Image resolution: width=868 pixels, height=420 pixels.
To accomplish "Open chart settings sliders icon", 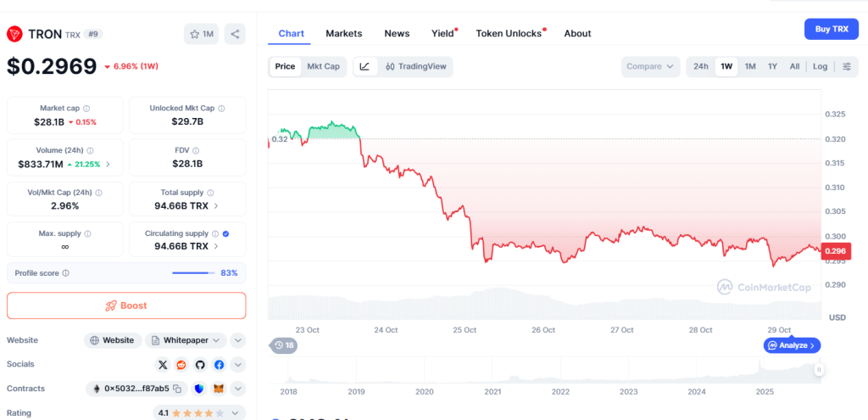I will 846,66.
